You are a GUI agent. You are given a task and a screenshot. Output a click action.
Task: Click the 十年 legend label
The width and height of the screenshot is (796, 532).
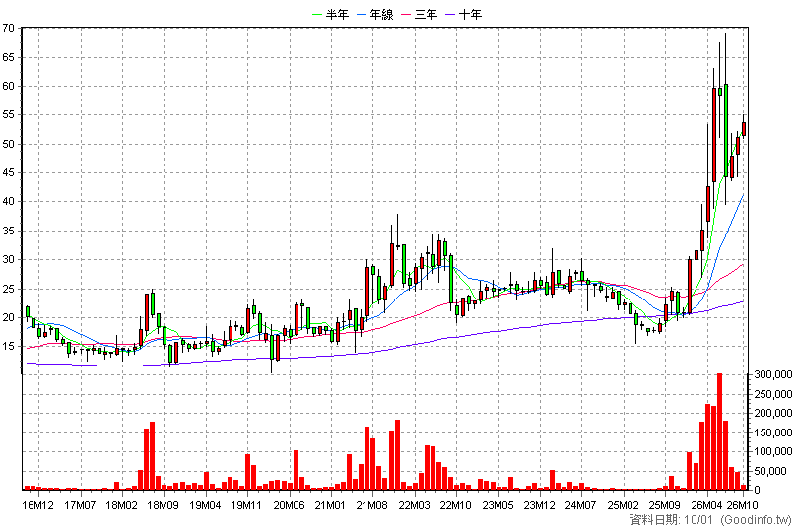pos(470,14)
